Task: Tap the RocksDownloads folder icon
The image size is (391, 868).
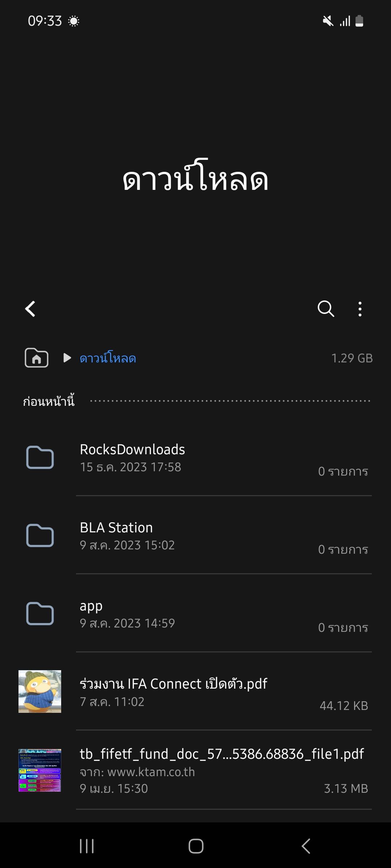Action: pyautogui.click(x=40, y=458)
